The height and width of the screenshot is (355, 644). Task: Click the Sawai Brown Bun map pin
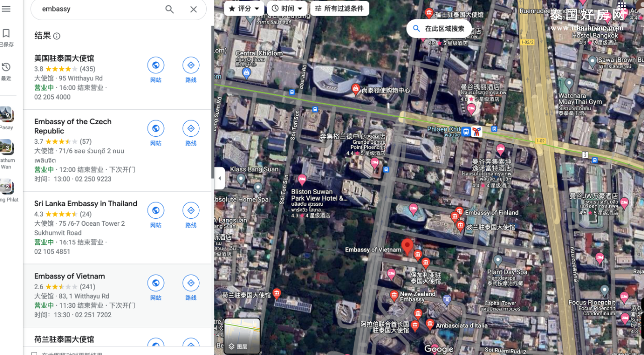[592, 62]
